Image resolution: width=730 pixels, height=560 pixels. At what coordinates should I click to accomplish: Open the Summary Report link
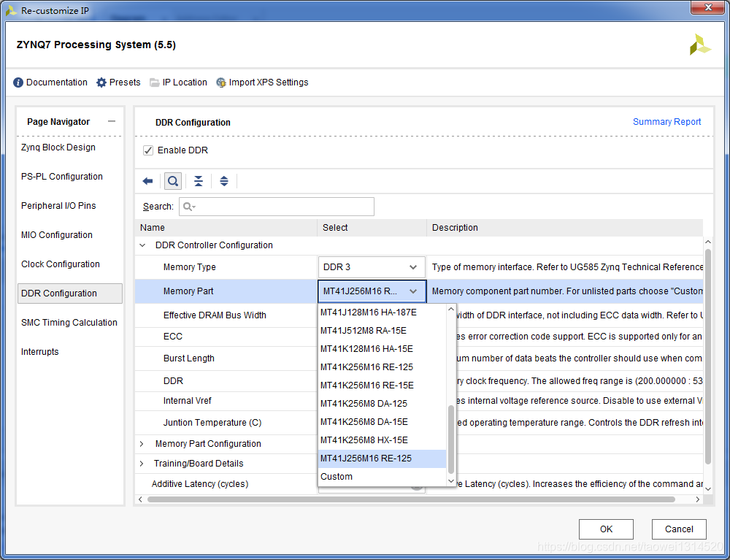pos(666,122)
